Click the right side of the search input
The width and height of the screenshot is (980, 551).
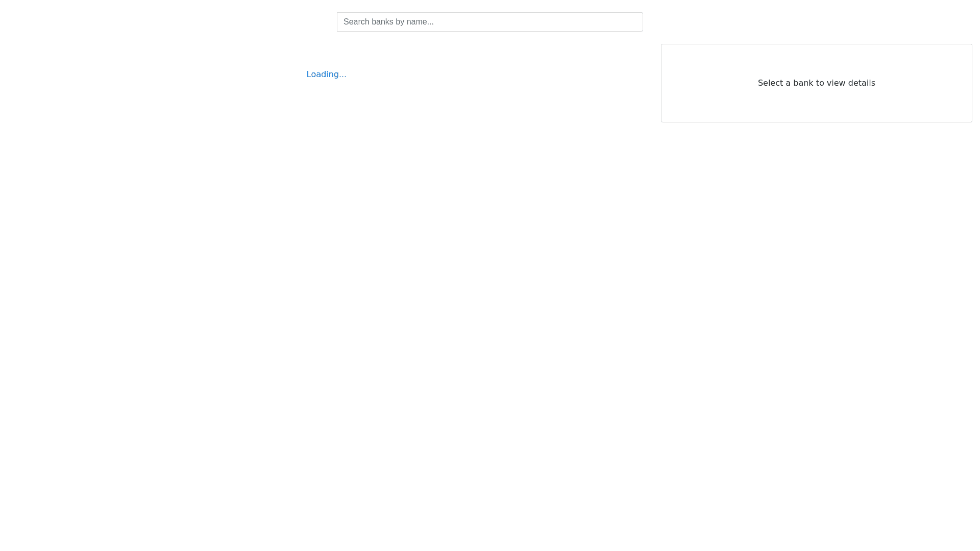coord(602,22)
